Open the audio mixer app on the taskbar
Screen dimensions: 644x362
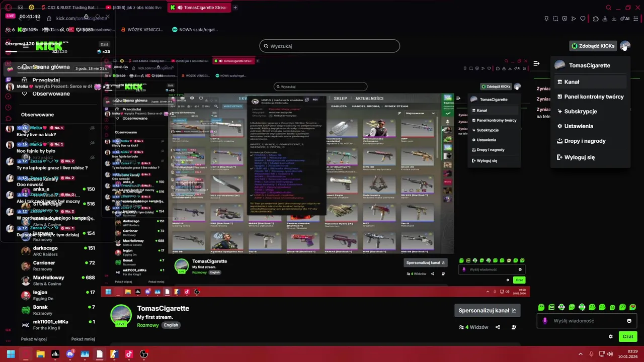click(55, 354)
